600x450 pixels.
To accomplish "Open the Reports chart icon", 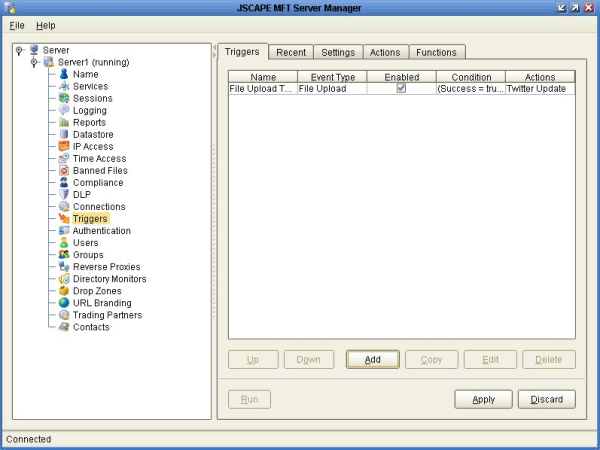I will tap(64, 123).
